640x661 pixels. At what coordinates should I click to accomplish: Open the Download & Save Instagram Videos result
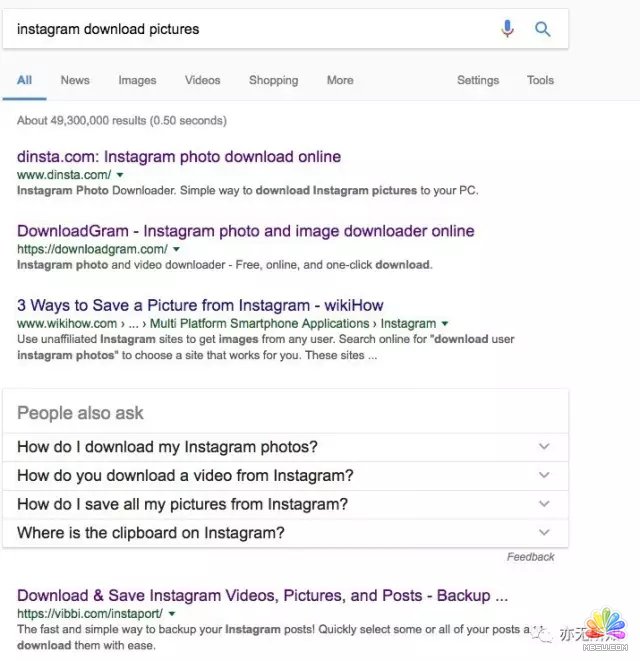(262, 596)
